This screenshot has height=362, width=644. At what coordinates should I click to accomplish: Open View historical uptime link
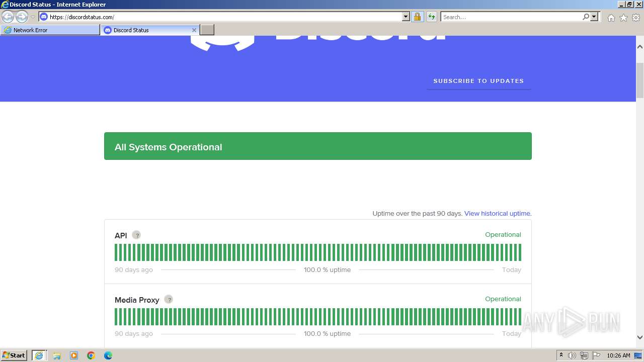pos(497,213)
